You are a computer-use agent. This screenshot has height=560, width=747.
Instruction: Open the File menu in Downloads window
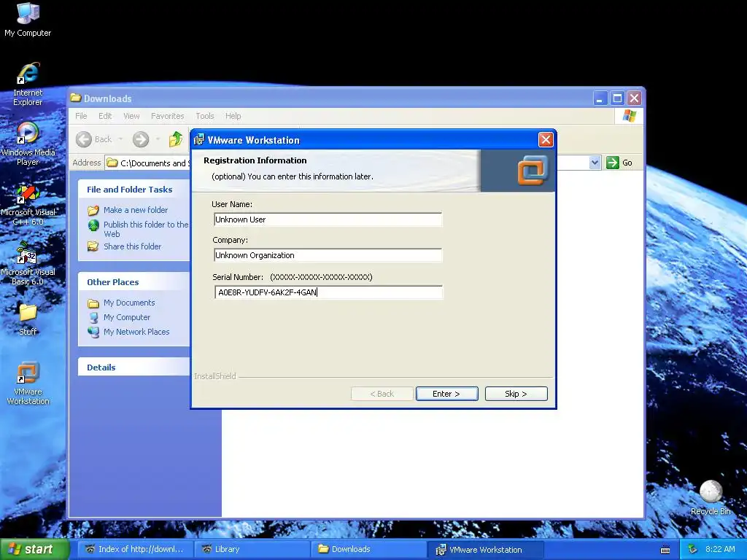coord(81,116)
